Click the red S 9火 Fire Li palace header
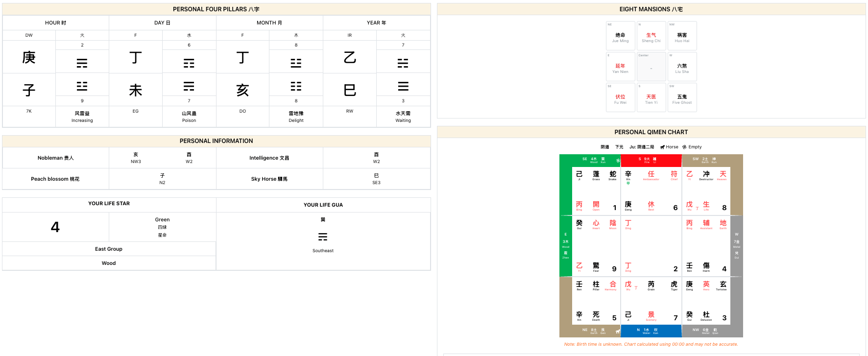Viewport: 868px width, 356px height. coord(651,161)
